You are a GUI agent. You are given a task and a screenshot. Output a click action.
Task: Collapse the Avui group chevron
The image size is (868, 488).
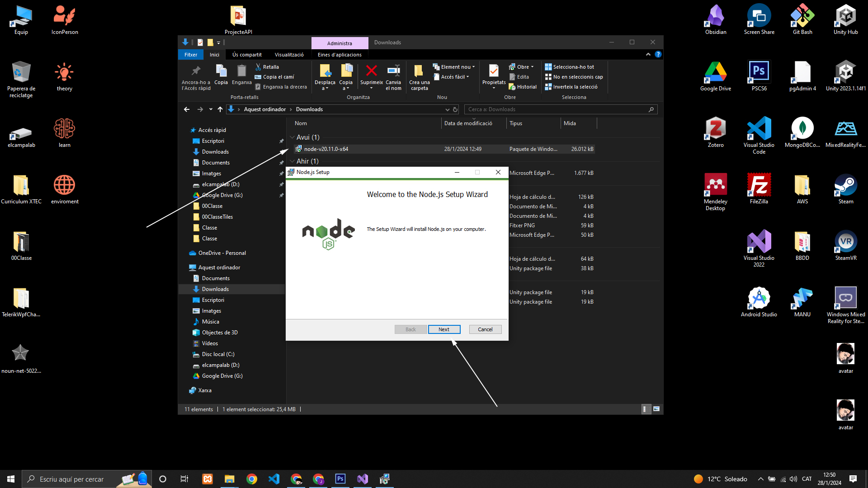[x=292, y=137]
